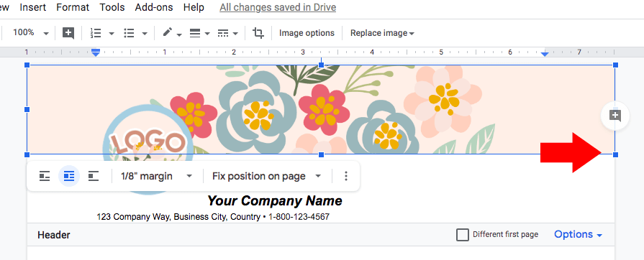Select the In line wrapping option
644x260 pixels.
pyautogui.click(x=45, y=177)
